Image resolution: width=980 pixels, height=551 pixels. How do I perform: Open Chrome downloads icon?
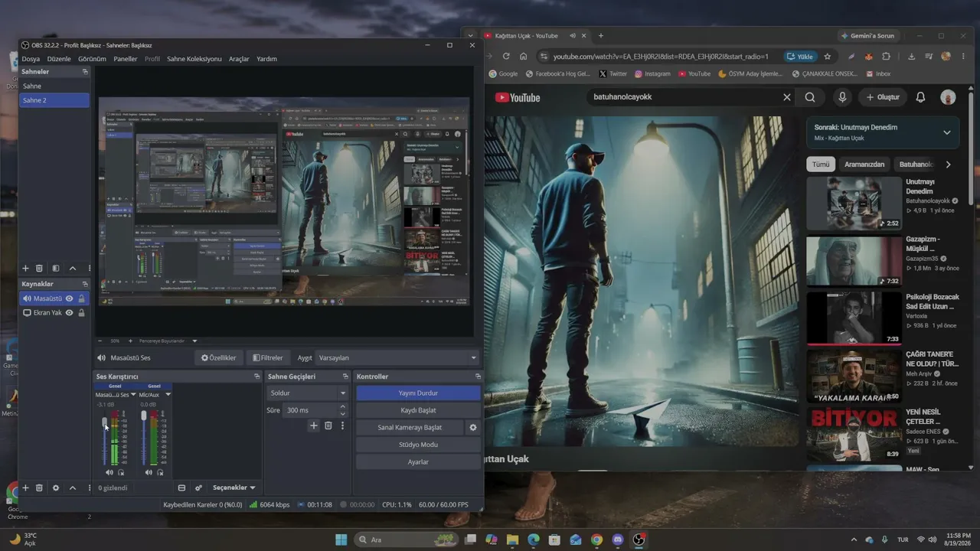911,56
